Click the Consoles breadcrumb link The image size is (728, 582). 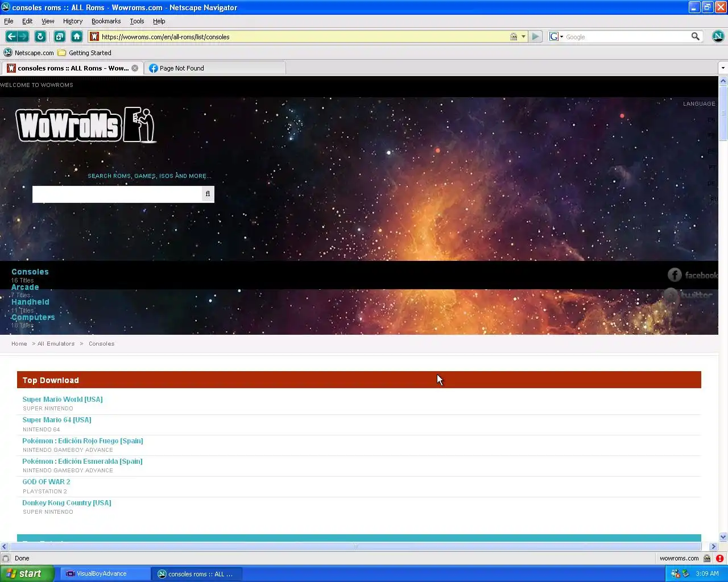click(x=101, y=344)
